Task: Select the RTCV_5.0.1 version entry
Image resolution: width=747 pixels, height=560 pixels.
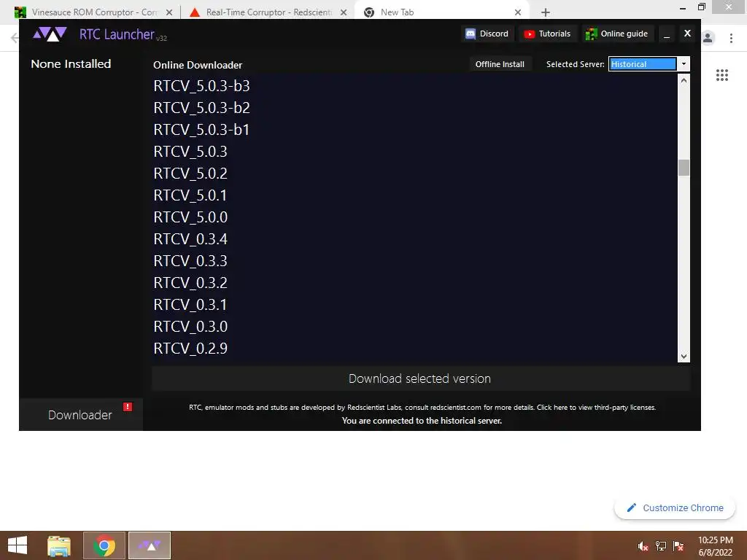Action: coord(190,195)
